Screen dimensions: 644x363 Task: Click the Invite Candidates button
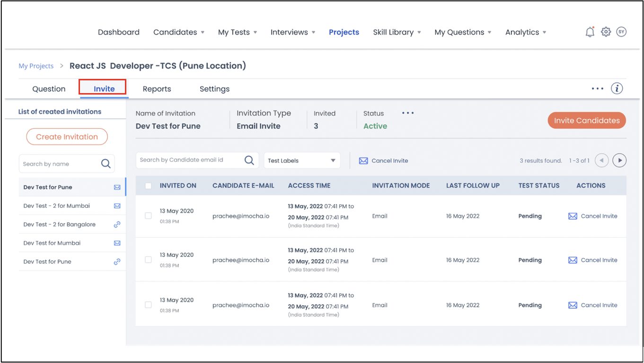587,121
